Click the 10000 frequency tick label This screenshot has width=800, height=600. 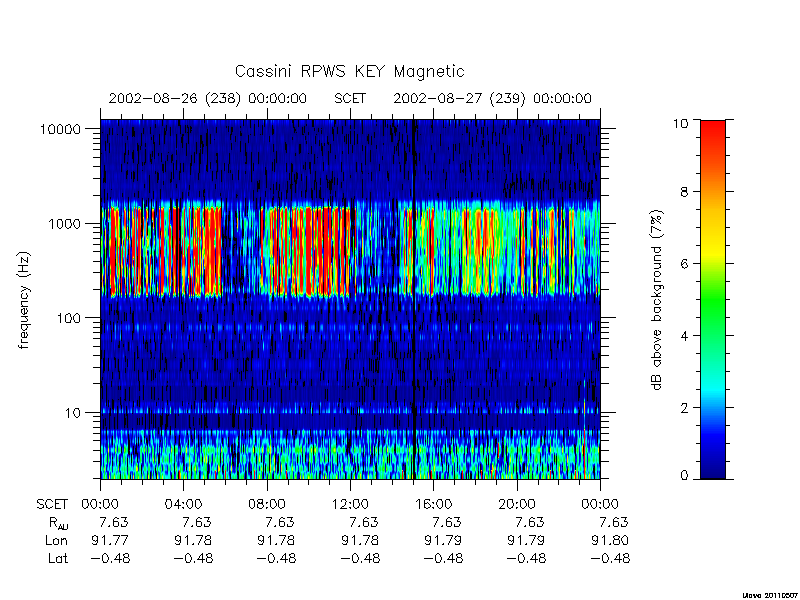tap(60, 129)
